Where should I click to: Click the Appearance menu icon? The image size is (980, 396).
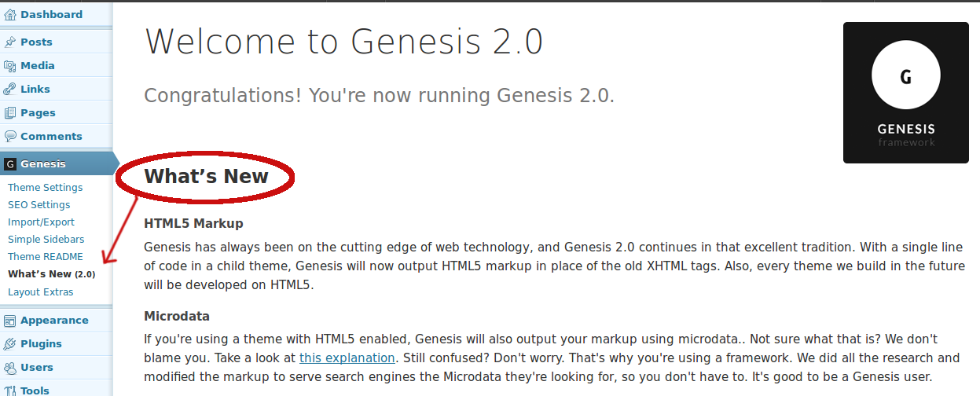(x=10, y=321)
